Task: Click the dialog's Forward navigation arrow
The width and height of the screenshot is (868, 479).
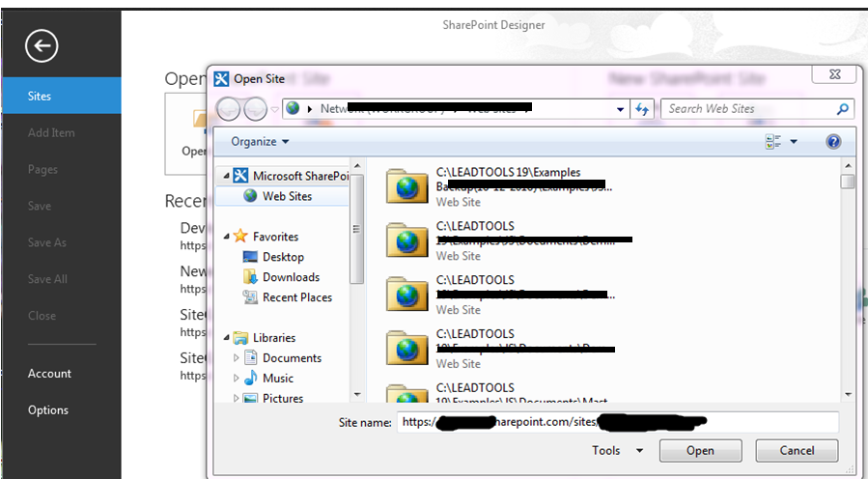Action: 255,109
